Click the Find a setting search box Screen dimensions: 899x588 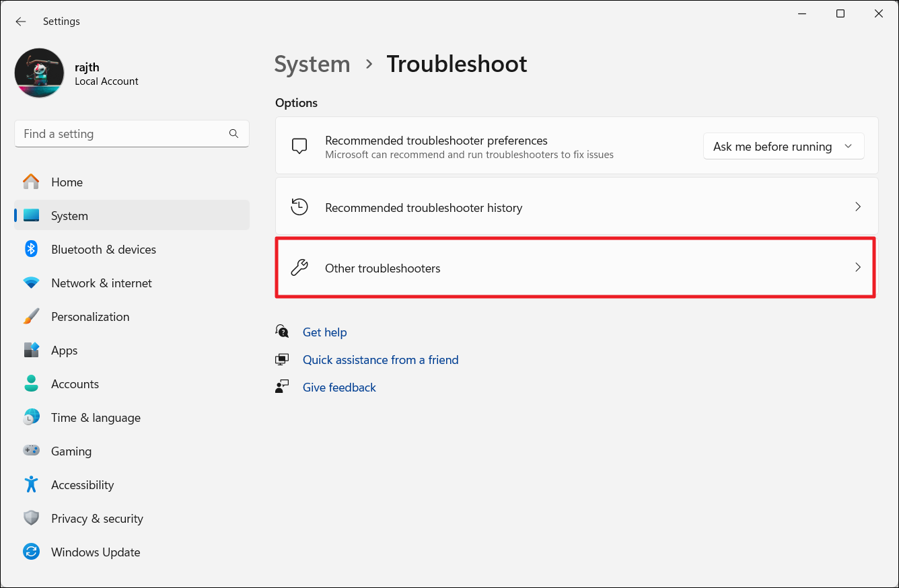pos(121,134)
